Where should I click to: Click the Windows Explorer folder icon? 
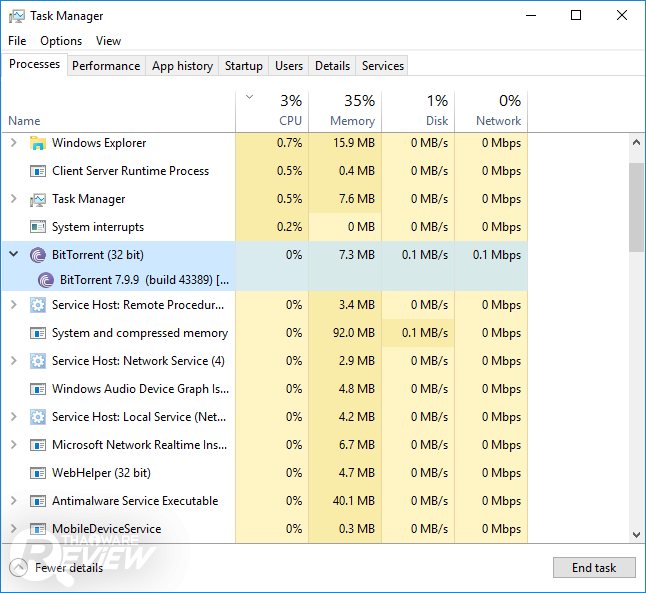pyautogui.click(x=37, y=143)
